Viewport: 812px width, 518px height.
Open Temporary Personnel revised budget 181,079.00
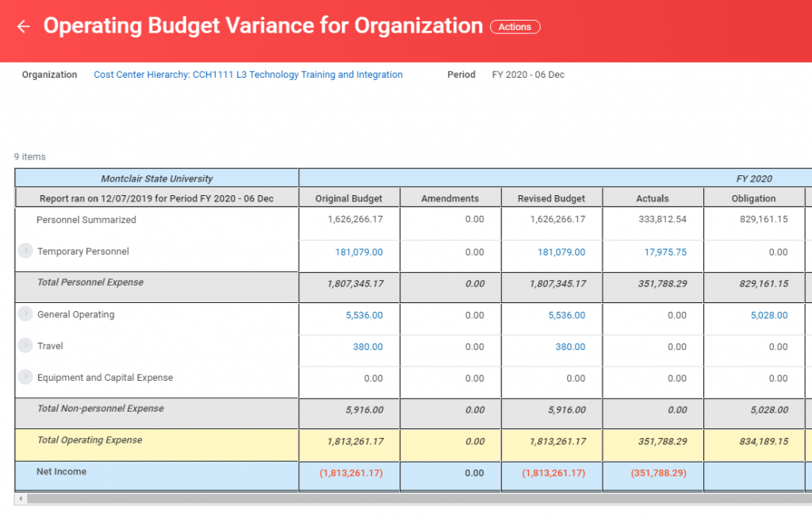[x=561, y=252]
